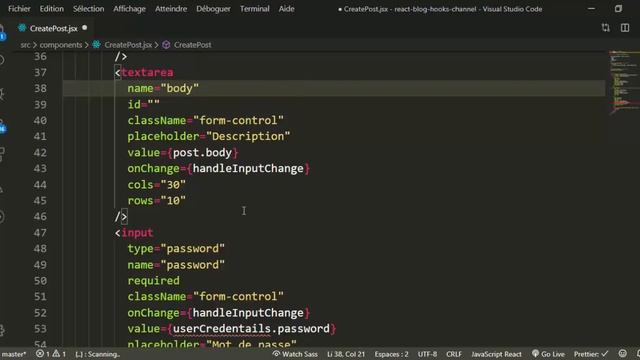The height and width of the screenshot is (360, 640).
Task: Click the unsaved dot on CreatePost.jsx tab
Action: point(84,28)
